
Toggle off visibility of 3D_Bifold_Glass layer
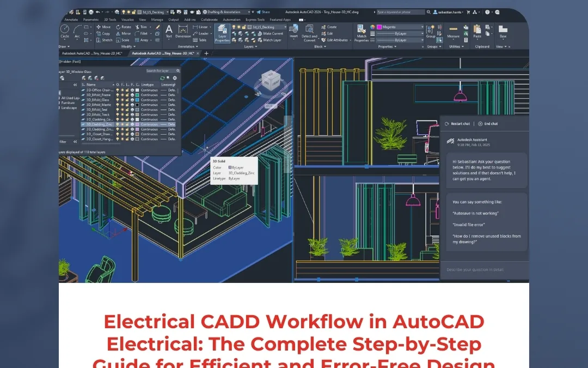tap(118, 100)
